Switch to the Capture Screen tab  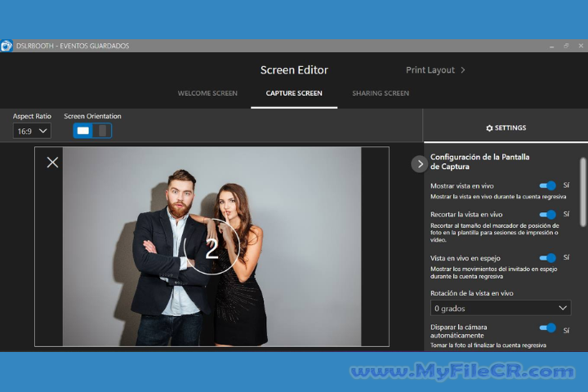(x=294, y=93)
